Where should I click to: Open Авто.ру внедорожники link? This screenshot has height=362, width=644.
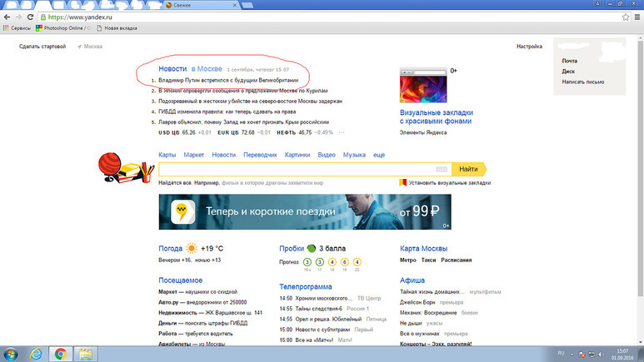202,302
